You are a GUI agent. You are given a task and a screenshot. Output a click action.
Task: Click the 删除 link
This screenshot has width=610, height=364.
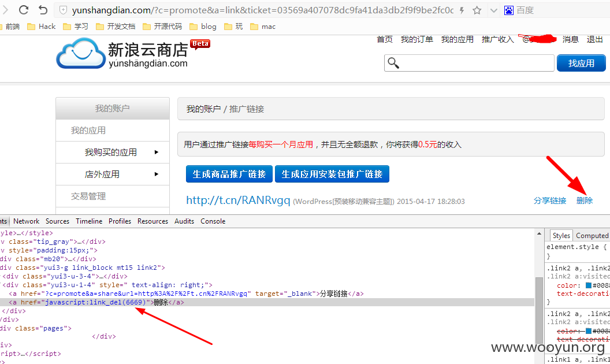click(x=585, y=200)
